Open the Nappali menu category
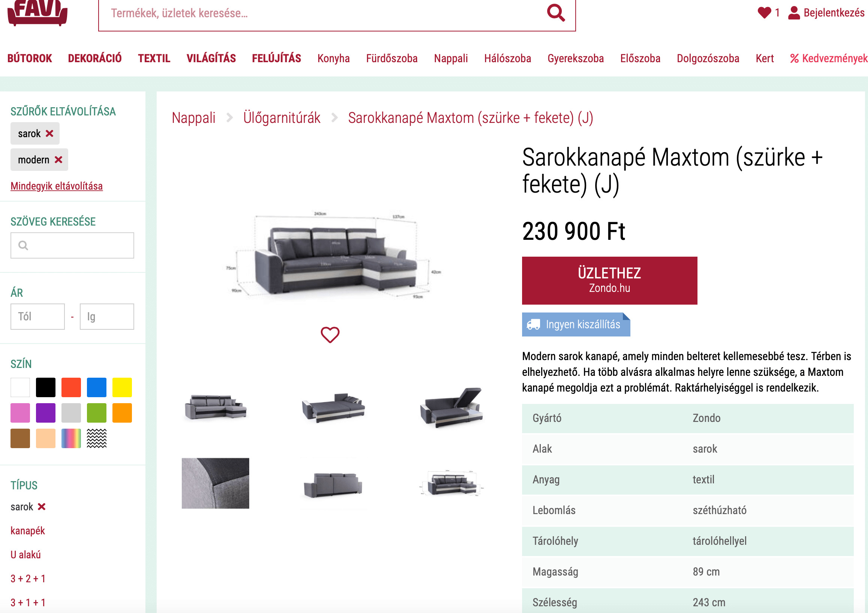The width and height of the screenshot is (868, 613). pyautogui.click(x=450, y=58)
